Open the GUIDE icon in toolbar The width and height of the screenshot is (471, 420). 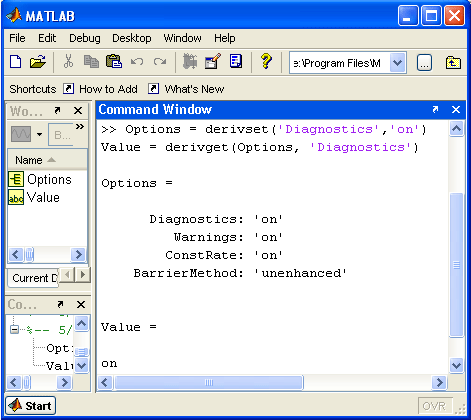213,62
